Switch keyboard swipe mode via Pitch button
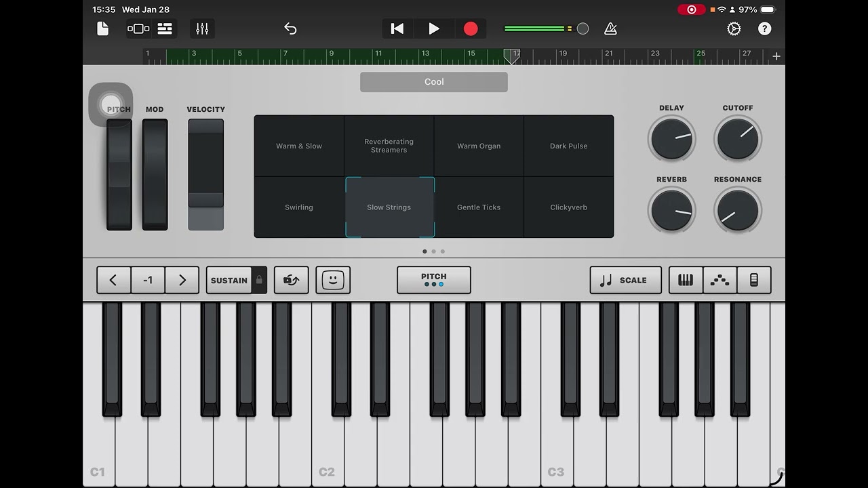 click(x=434, y=280)
